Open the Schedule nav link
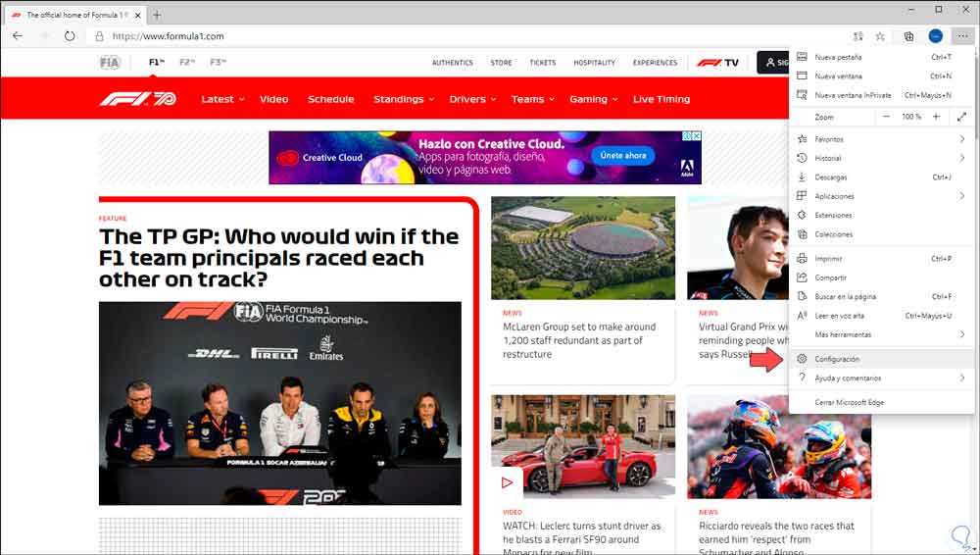Image resolution: width=980 pixels, height=555 pixels. [330, 99]
